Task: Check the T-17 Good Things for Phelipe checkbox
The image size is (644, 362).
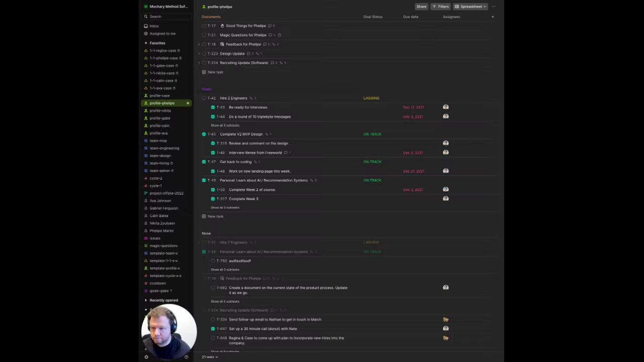Action: coord(204,26)
